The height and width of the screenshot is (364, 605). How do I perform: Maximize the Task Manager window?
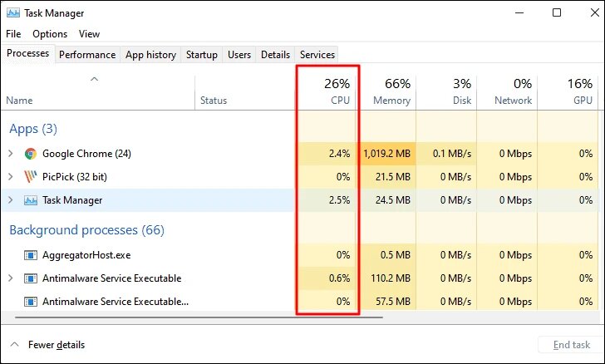[557, 12]
